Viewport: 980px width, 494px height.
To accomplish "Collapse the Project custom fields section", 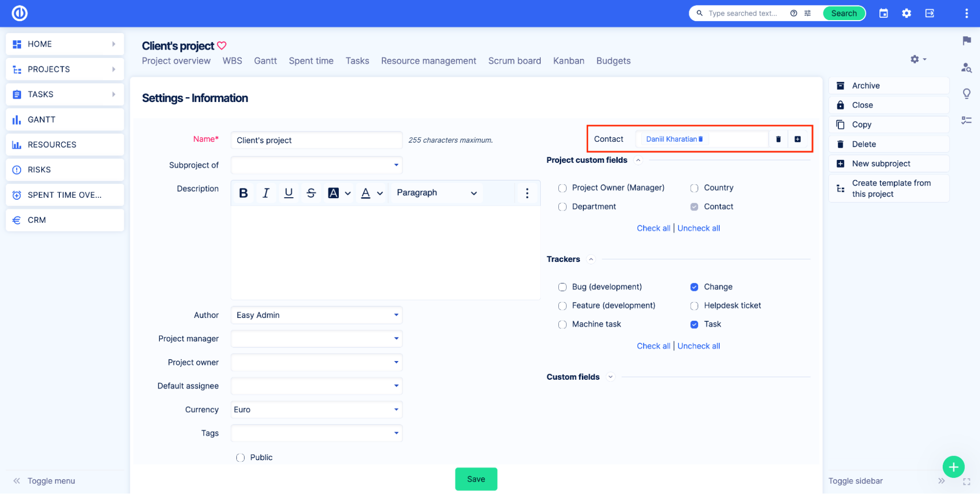I will pos(638,160).
